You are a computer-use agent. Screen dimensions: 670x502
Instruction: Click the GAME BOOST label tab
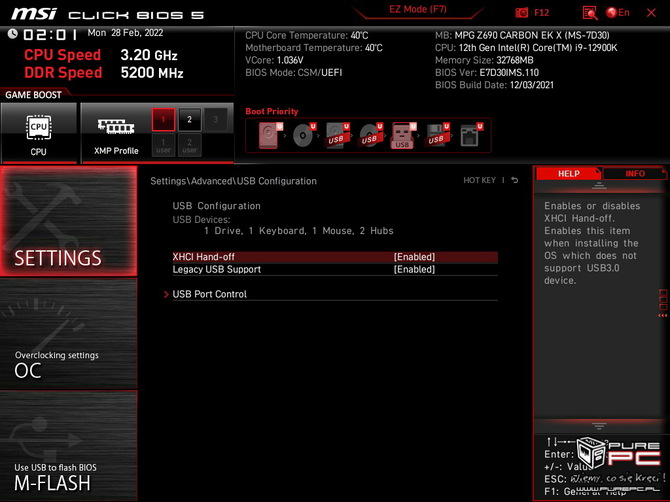pos(33,95)
